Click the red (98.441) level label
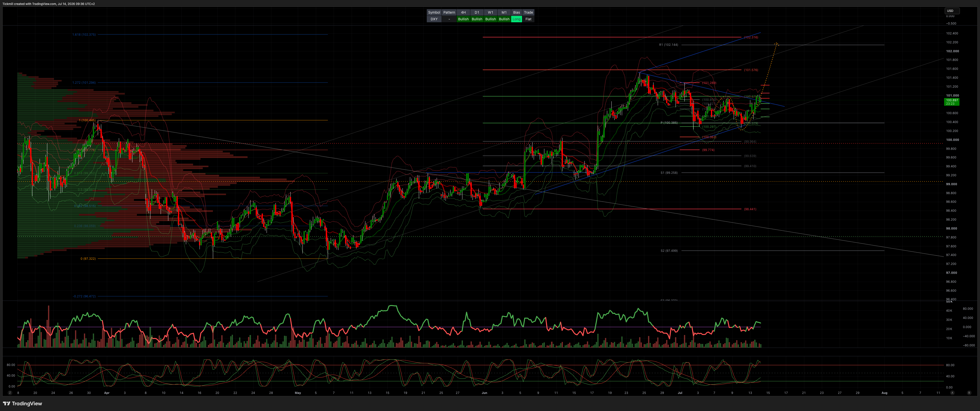This screenshot has width=980, height=411. [750, 209]
